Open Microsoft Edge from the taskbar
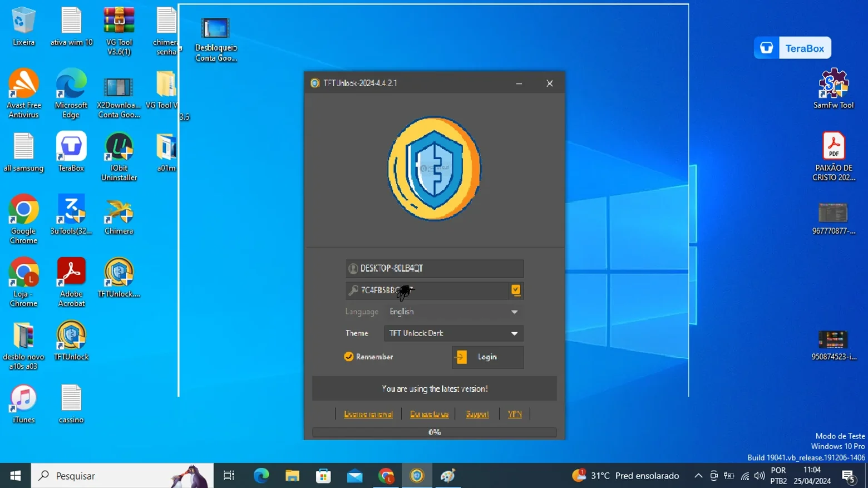The height and width of the screenshot is (488, 868). click(x=261, y=476)
